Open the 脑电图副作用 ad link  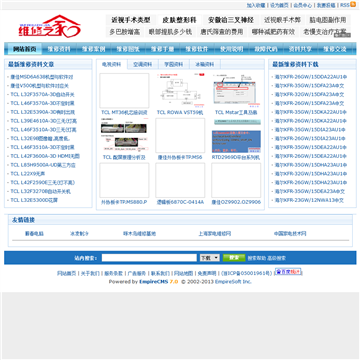[x=328, y=20]
